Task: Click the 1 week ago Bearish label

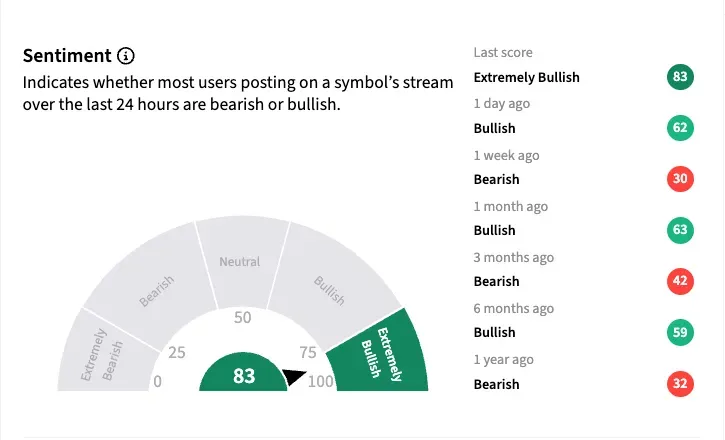Action: [x=496, y=179]
